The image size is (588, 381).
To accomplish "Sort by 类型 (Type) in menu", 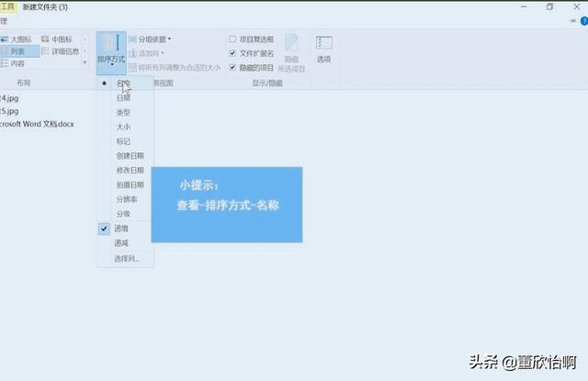I will click(x=123, y=112).
